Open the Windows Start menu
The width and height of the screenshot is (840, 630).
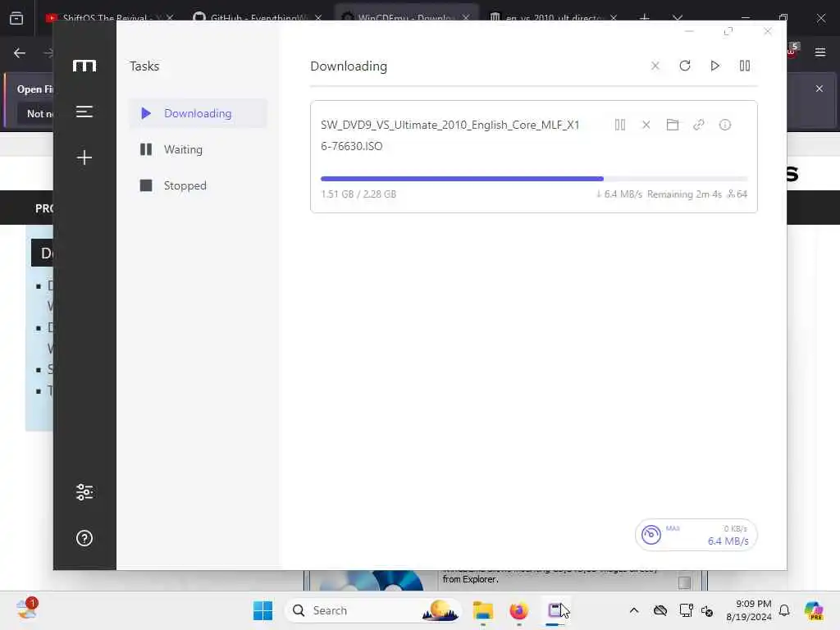tap(262, 610)
